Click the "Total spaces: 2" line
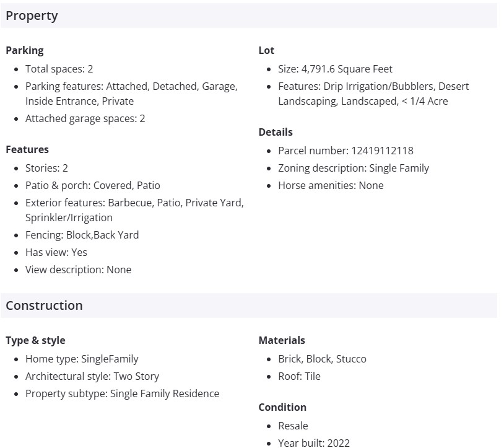 pos(59,69)
